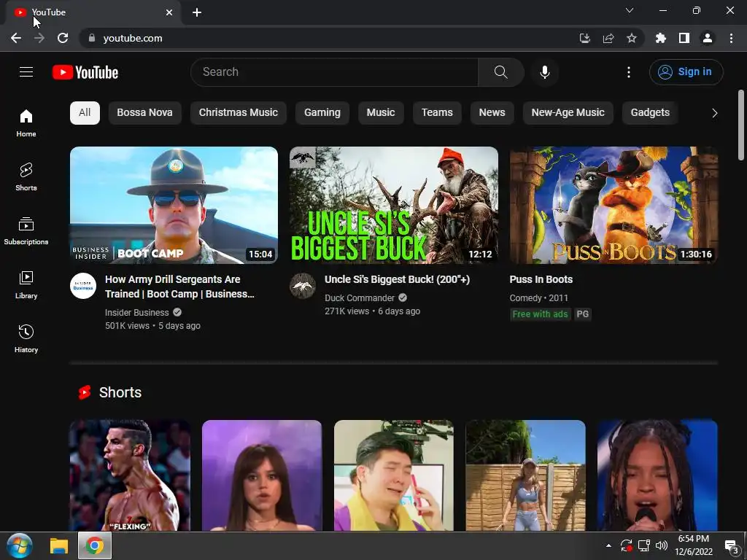Click Duck Commander channel avatar
Screen dimensions: 747x560
pyautogui.click(x=303, y=286)
